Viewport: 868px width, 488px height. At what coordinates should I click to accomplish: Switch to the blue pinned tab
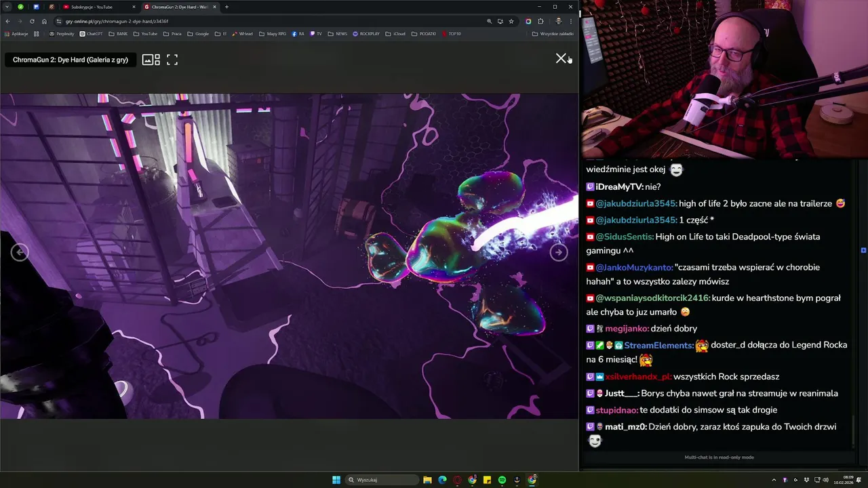[x=36, y=7]
